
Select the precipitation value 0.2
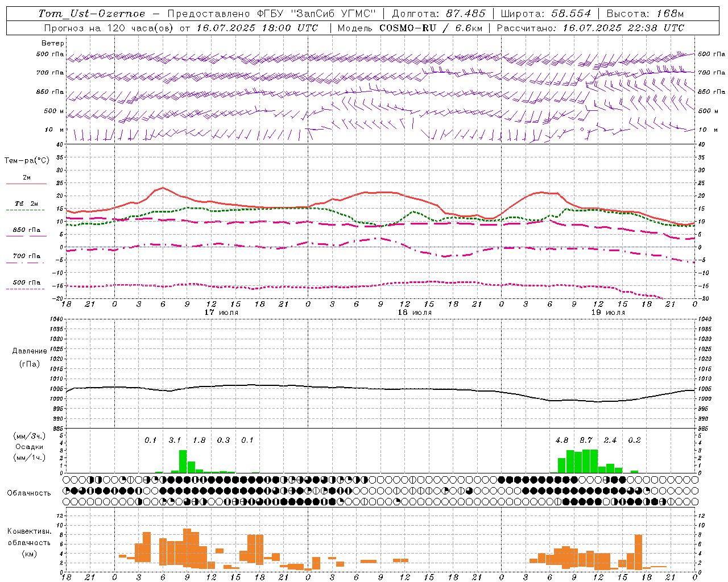pyautogui.click(x=634, y=440)
